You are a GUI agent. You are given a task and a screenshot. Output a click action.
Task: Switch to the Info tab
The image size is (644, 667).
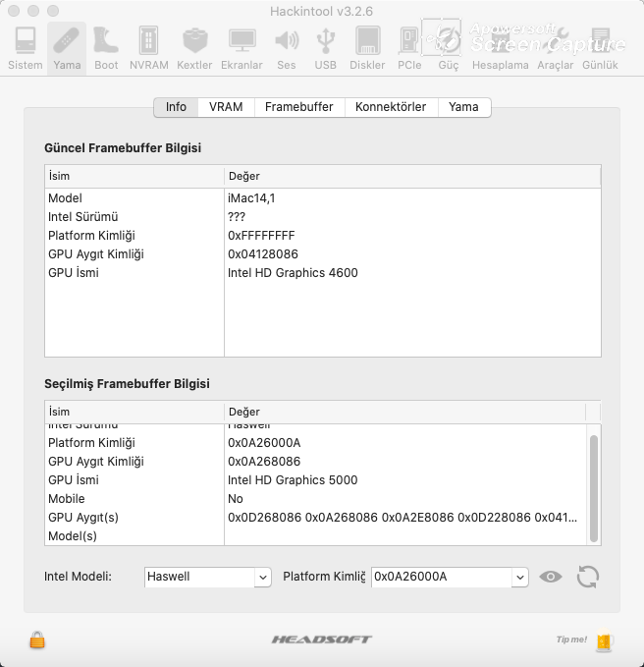176,107
